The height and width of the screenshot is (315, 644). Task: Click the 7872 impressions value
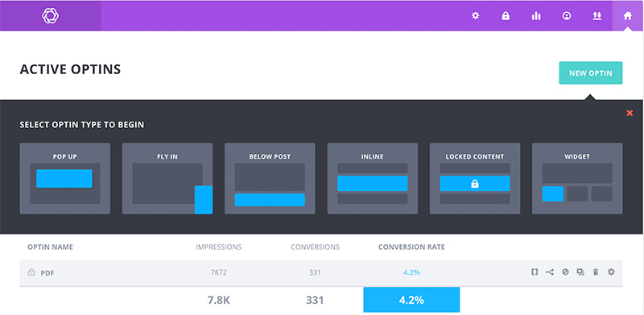pyautogui.click(x=218, y=272)
